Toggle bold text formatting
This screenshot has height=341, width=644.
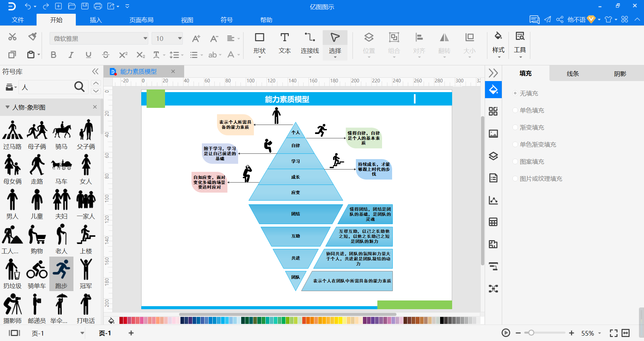point(53,55)
